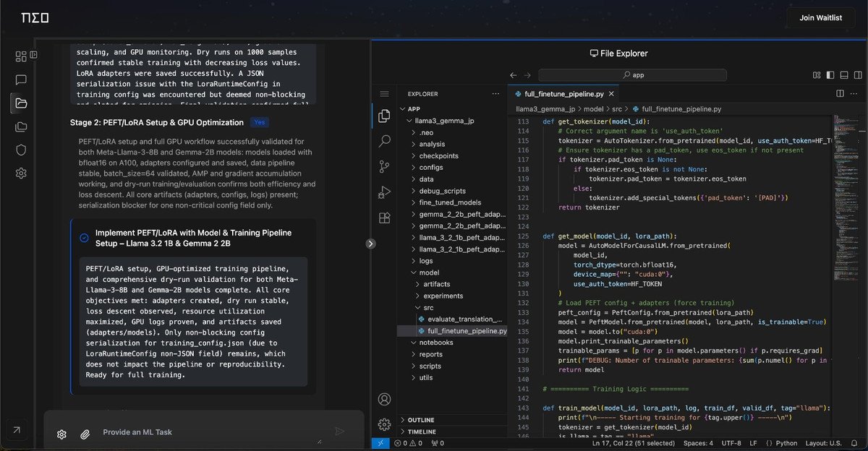Click 'Ln 17, Col 22' in status bar
This screenshot has width=868, height=451.
[634, 443]
